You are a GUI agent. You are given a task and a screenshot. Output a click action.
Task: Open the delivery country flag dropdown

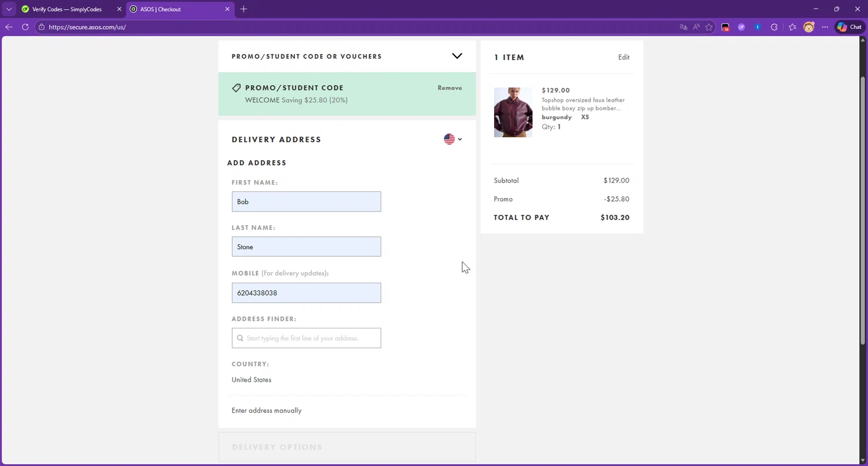point(453,139)
